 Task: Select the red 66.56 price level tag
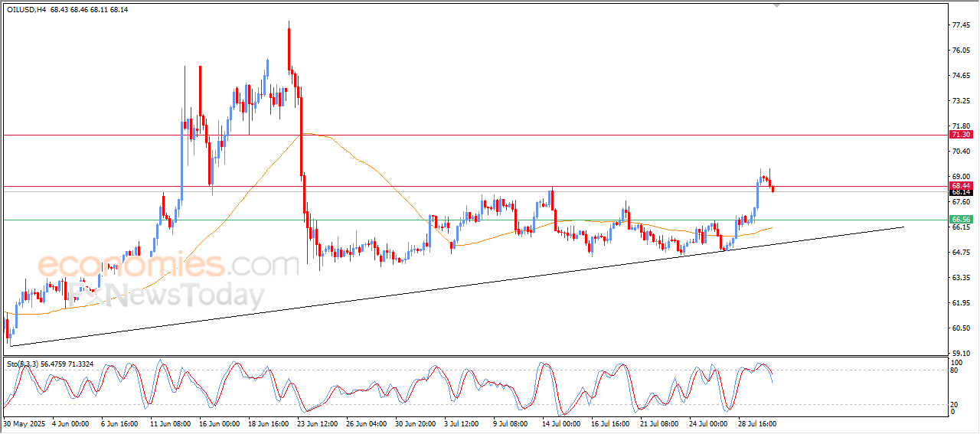[960, 220]
